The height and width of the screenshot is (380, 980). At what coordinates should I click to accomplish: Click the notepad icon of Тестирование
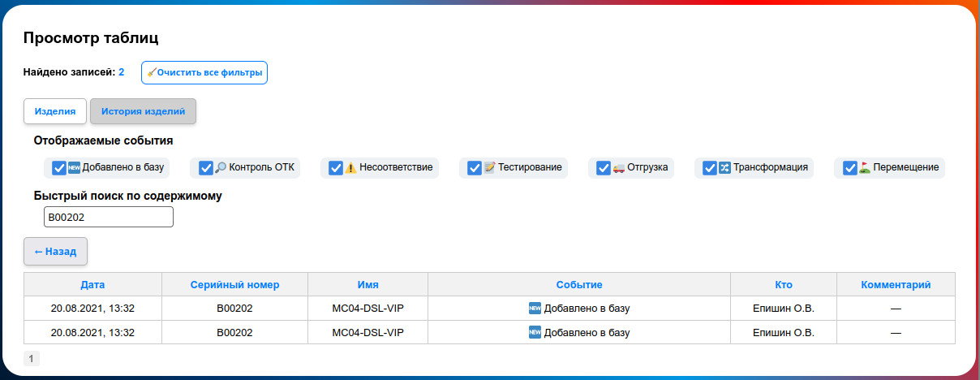(489, 168)
